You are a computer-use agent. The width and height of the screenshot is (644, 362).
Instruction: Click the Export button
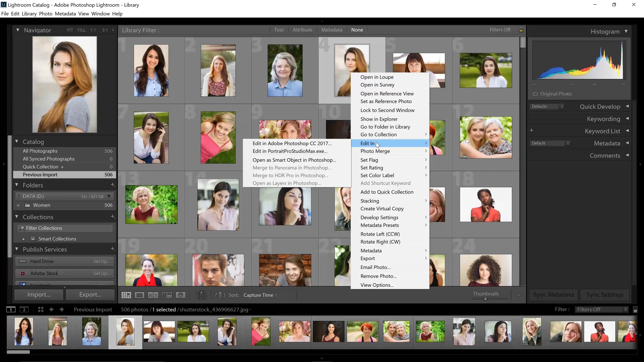90,294
